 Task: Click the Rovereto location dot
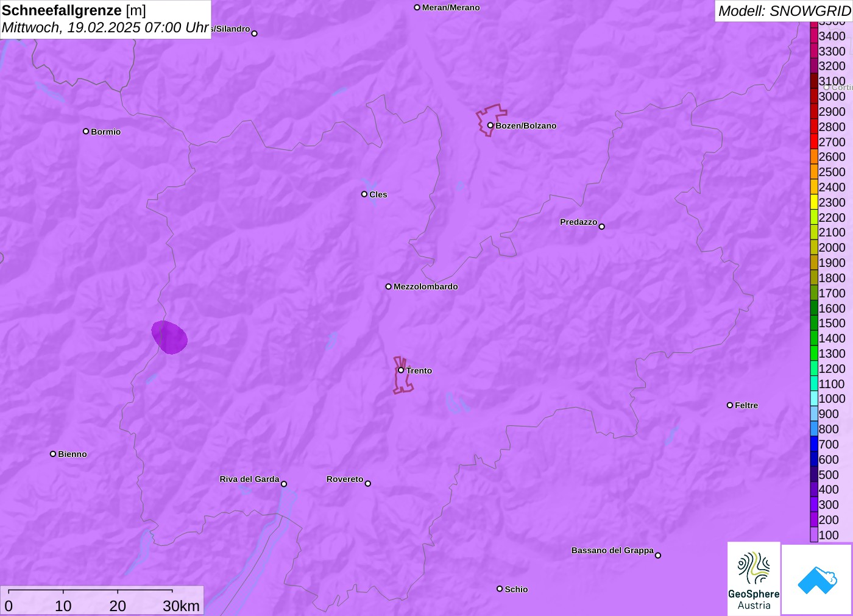click(368, 484)
